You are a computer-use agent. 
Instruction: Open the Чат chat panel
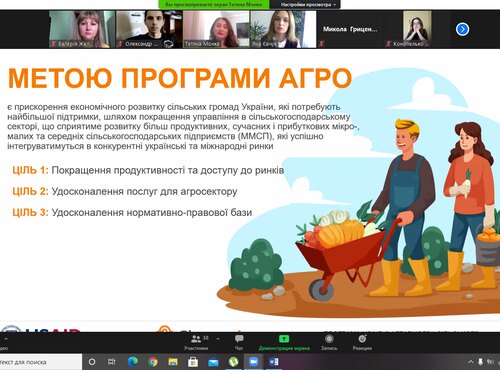[239, 343]
